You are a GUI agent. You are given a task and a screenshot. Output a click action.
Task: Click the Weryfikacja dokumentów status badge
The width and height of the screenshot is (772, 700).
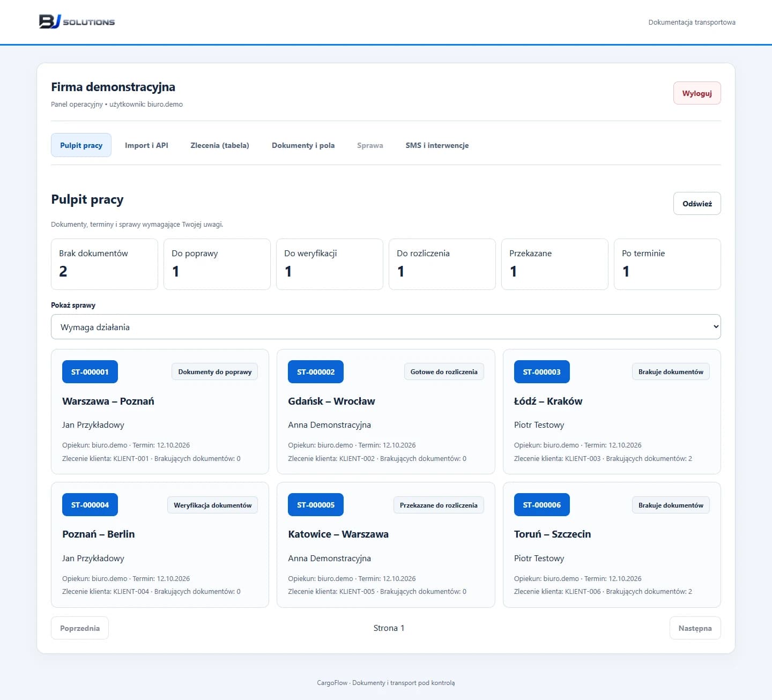(212, 505)
